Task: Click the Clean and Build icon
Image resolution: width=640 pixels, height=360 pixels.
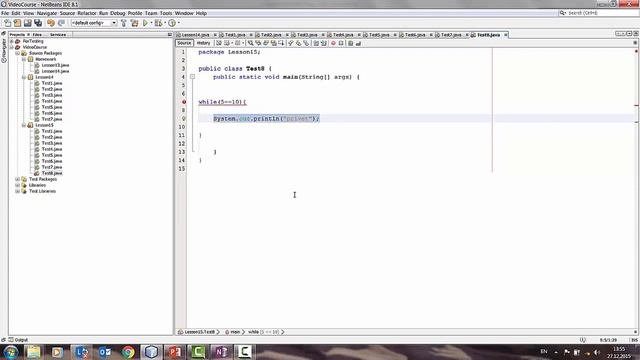Action: point(134,23)
